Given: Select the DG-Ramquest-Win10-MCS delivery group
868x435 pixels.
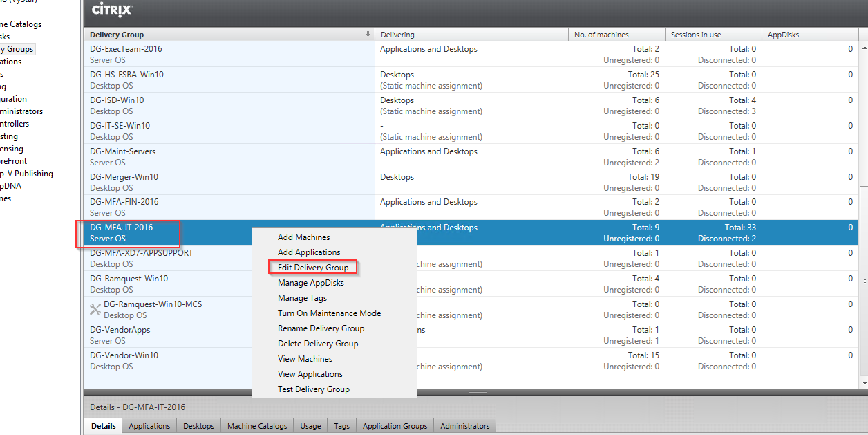Looking at the screenshot, I should click(471, 310).
